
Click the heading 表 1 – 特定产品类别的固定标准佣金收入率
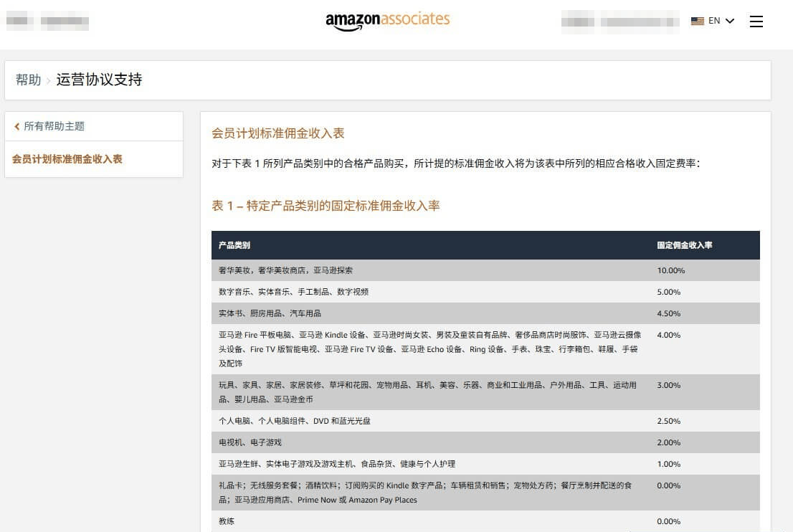click(x=326, y=206)
